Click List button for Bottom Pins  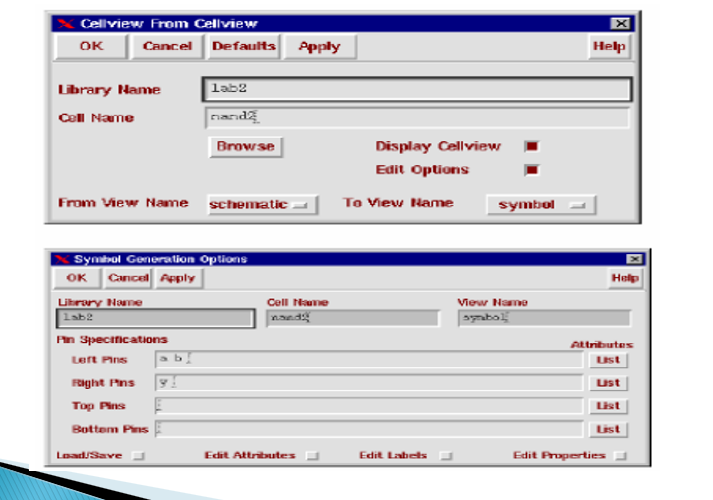point(608,429)
